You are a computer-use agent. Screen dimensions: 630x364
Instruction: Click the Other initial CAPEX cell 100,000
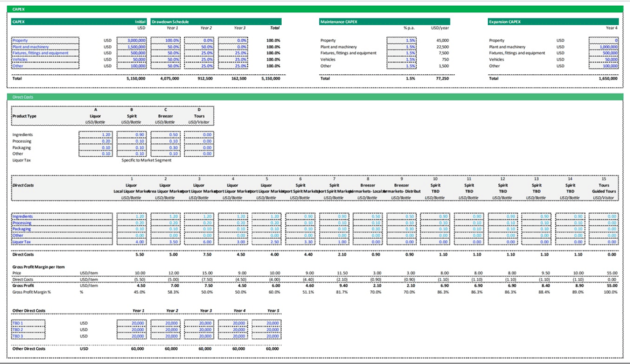131,66
